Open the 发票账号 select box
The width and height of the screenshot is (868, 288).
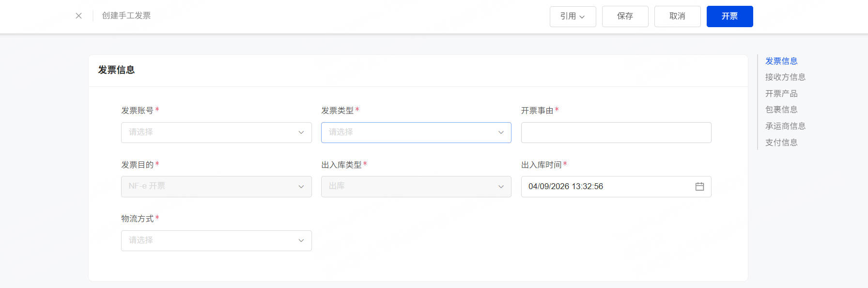(x=216, y=132)
